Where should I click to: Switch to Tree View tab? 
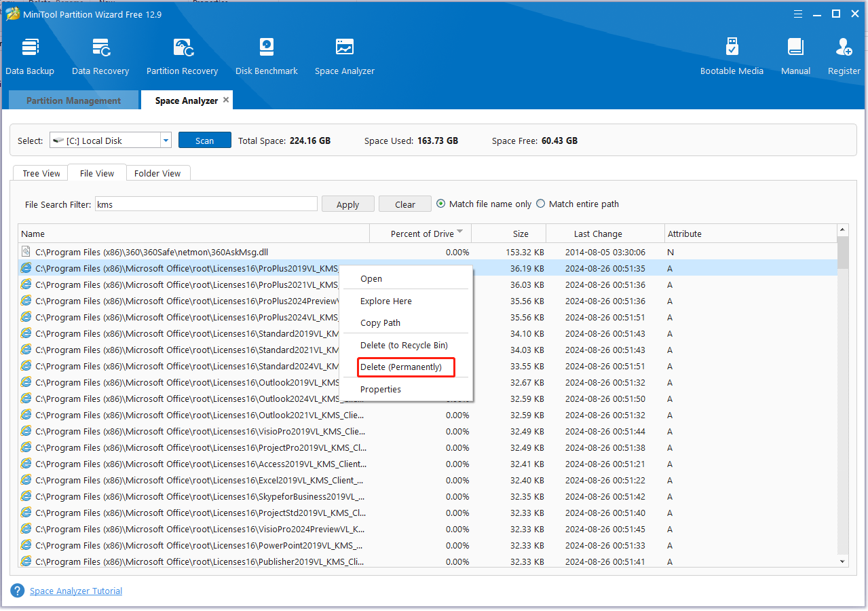tap(41, 173)
